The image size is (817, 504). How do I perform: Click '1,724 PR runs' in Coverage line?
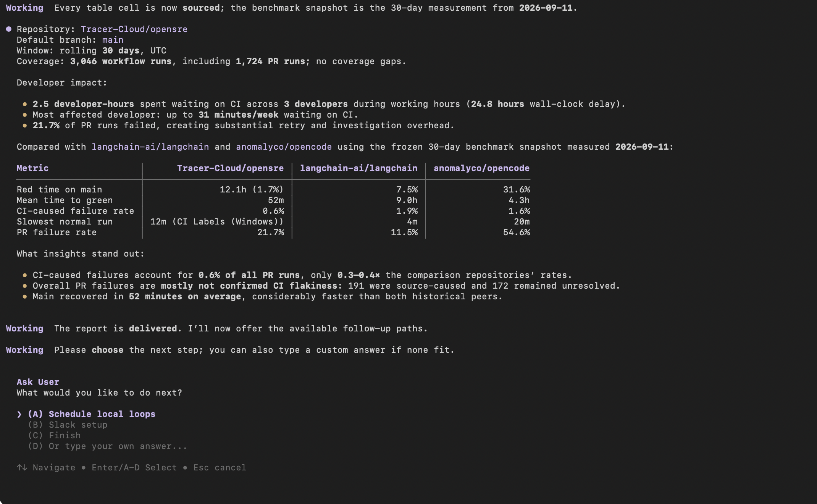click(x=270, y=61)
